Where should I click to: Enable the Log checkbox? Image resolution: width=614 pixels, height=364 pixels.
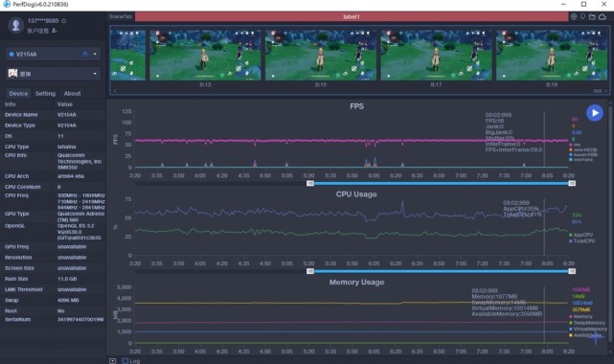tap(125, 361)
